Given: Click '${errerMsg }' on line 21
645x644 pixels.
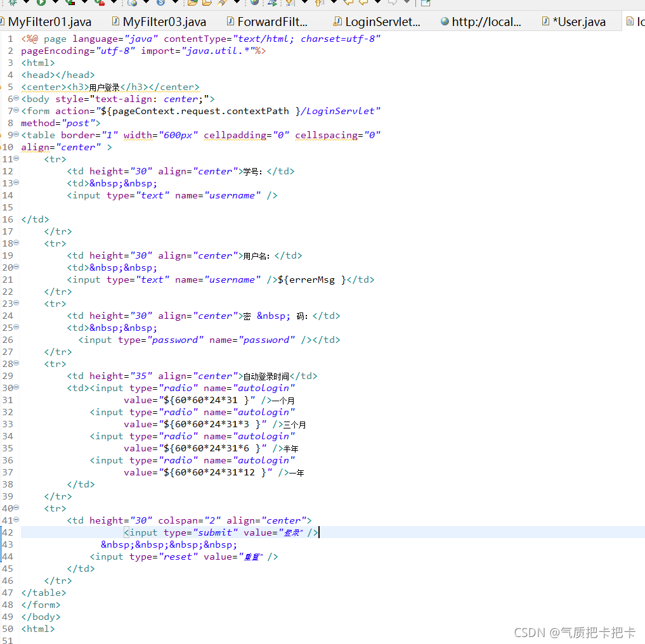Looking at the screenshot, I should [312, 280].
